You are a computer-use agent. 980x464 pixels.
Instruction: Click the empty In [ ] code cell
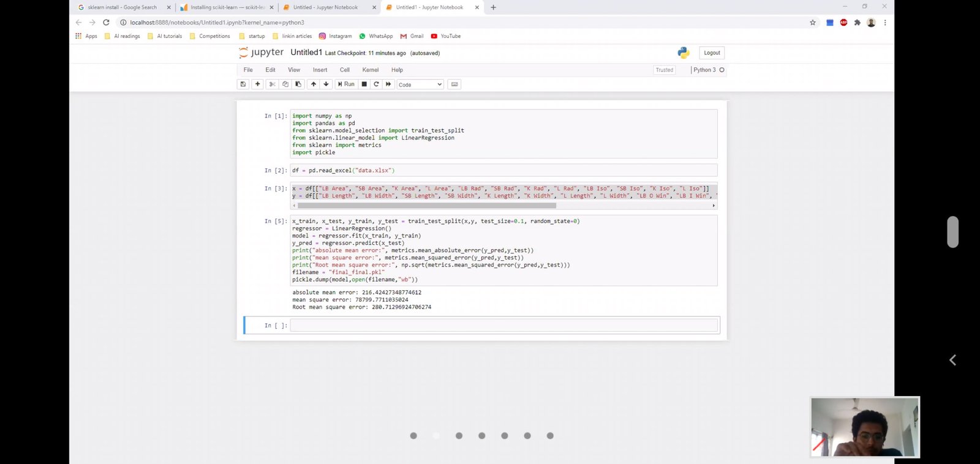[x=503, y=325]
